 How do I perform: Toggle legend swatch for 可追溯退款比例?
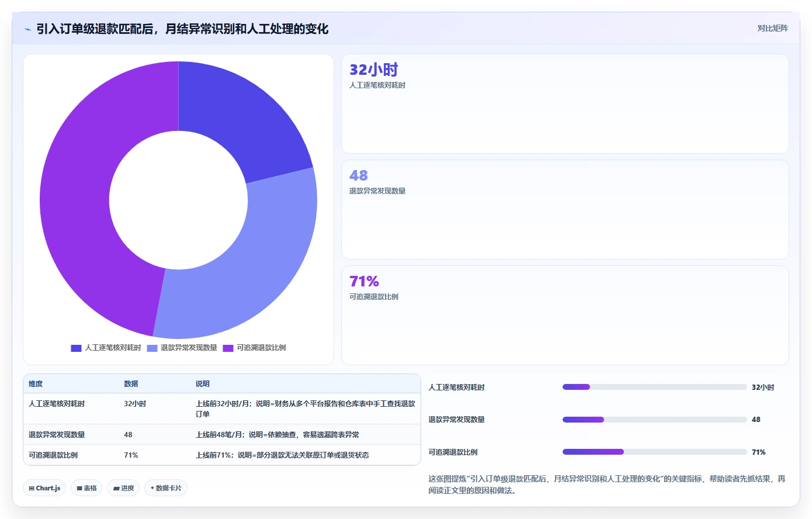(228, 348)
